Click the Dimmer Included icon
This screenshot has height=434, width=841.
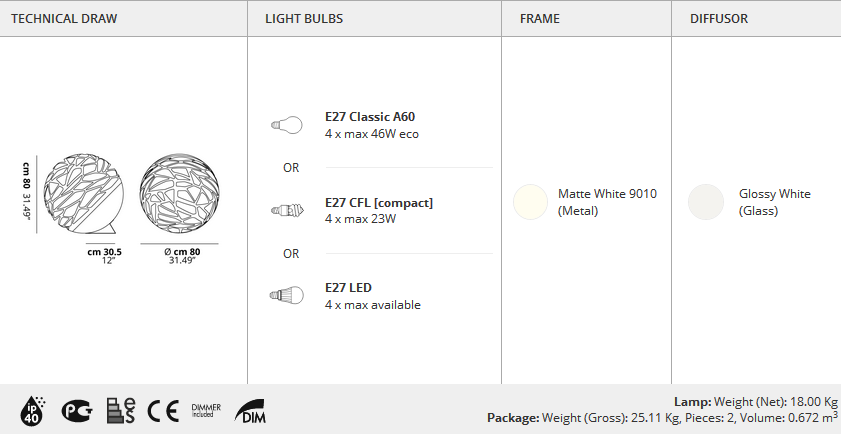click(x=206, y=411)
